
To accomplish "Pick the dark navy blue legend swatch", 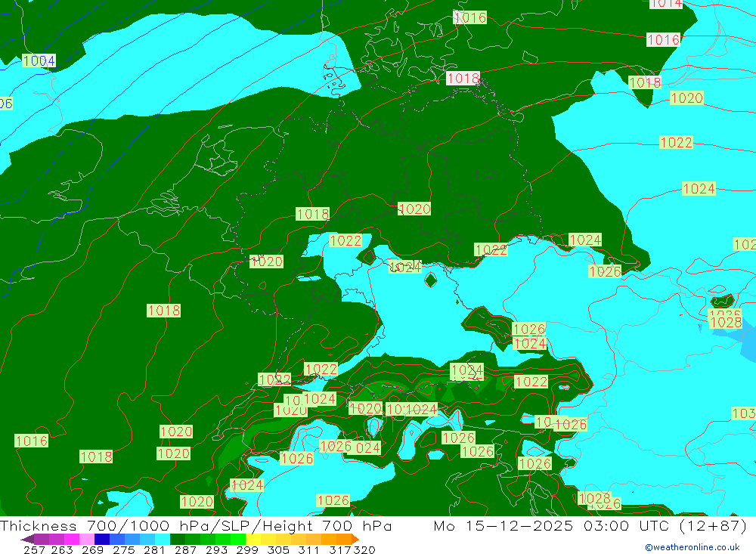I will 102,539.
